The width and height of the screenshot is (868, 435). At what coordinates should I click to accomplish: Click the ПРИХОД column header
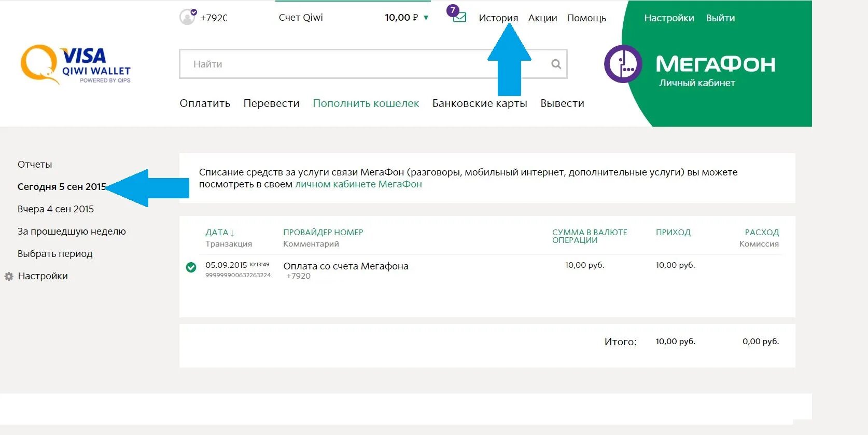673,233
